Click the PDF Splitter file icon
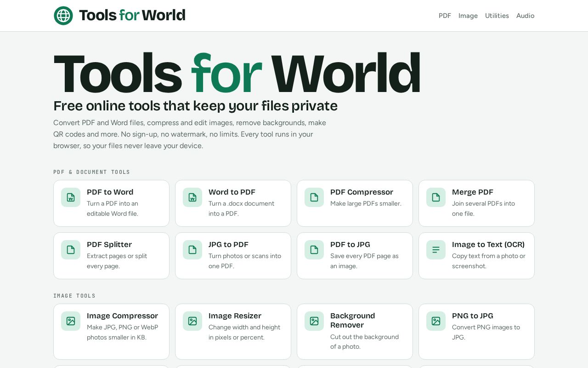This screenshot has height=368, width=588. 71,250
